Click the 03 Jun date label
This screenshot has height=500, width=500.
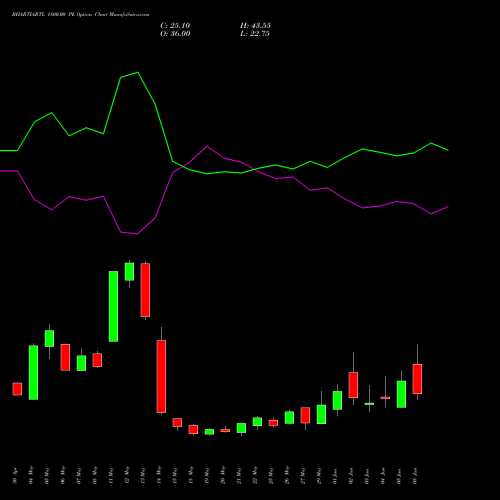(x=367, y=476)
